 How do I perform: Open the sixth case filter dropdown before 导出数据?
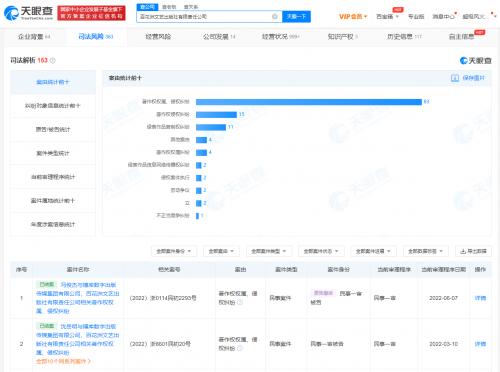pos(426,251)
